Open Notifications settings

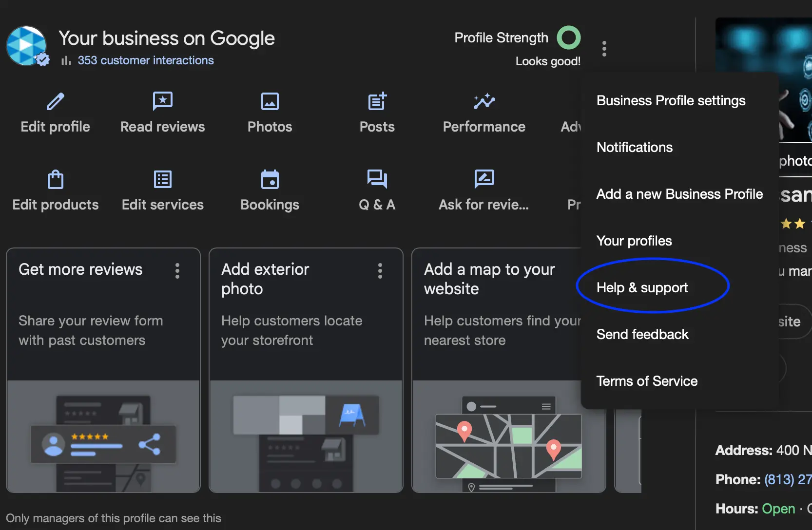(634, 147)
